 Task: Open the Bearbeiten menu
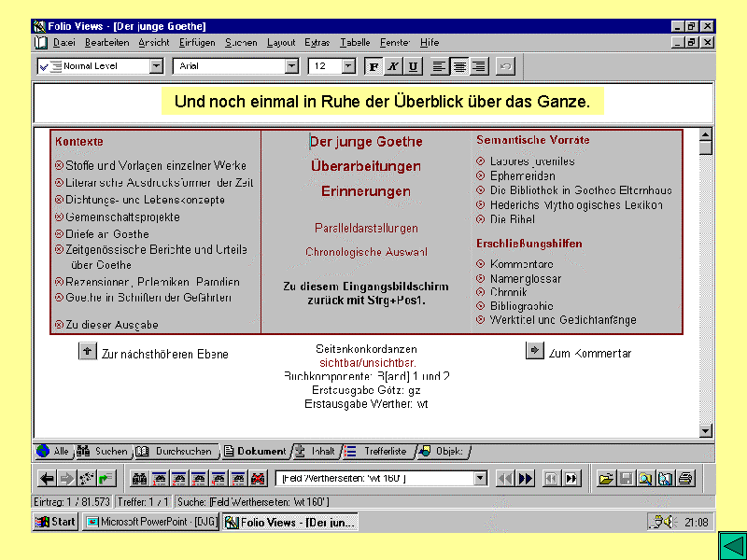(x=107, y=43)
